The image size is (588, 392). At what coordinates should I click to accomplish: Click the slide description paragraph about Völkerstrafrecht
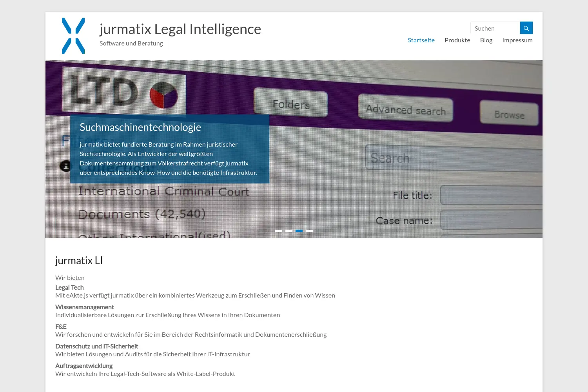point(169,158)
